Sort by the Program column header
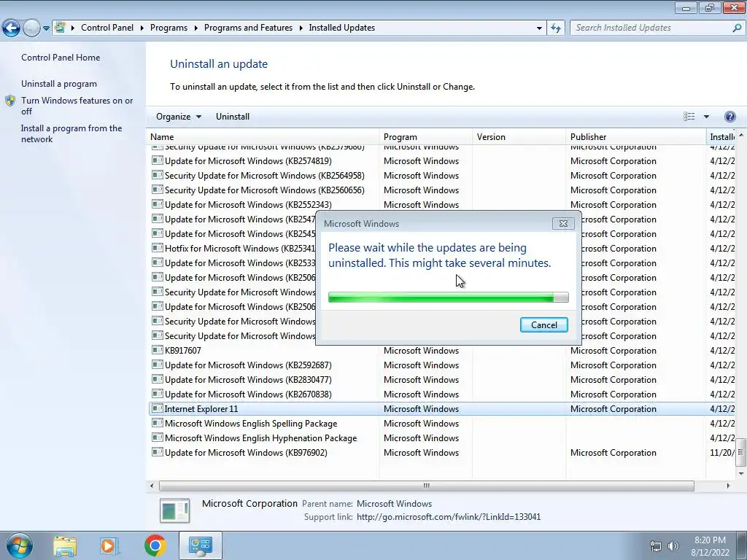 [426, 136]
